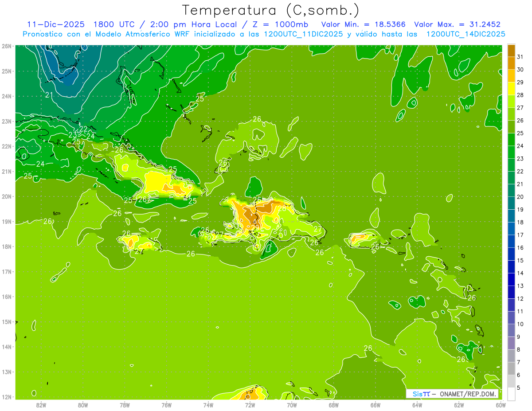Select the date text 11-Dic-2025
Screen dimensions: 532x411
pyautogui.click(x=56, y=24)
